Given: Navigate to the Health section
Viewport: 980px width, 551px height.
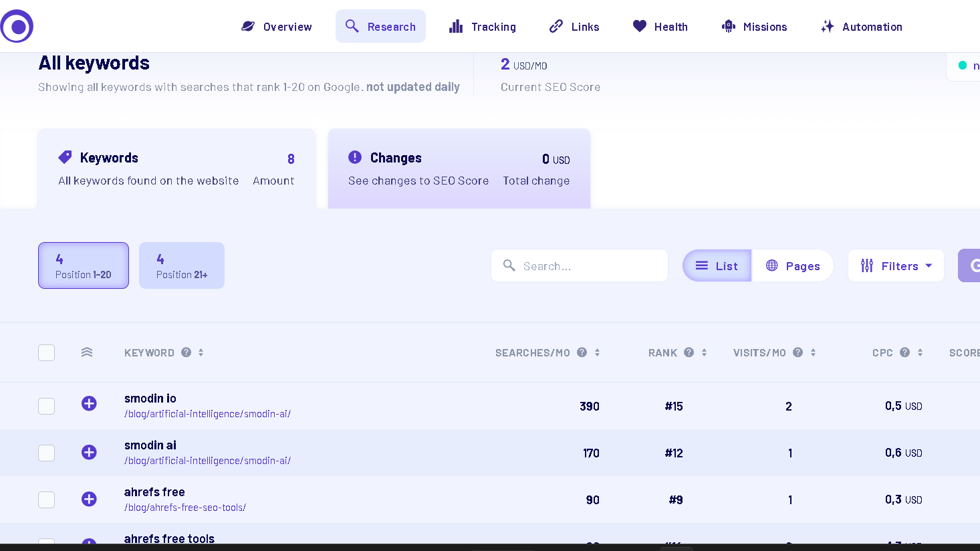Looking at the screenshot, I should coord(660,27).
